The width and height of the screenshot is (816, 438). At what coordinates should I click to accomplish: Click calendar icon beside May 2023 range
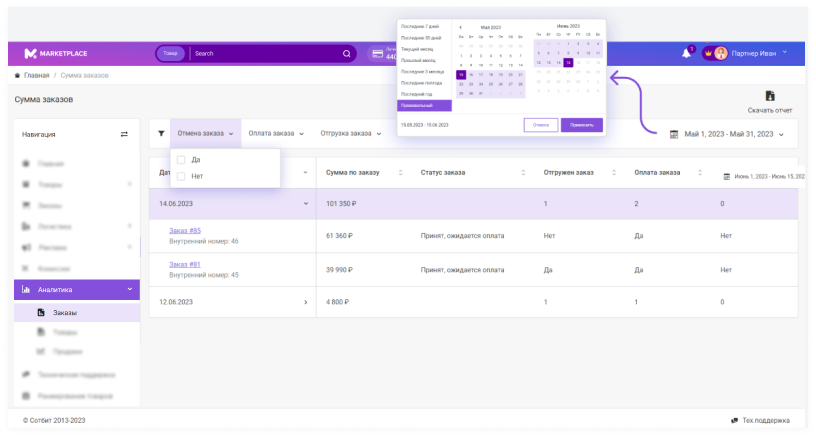click(x=674, y=134)
